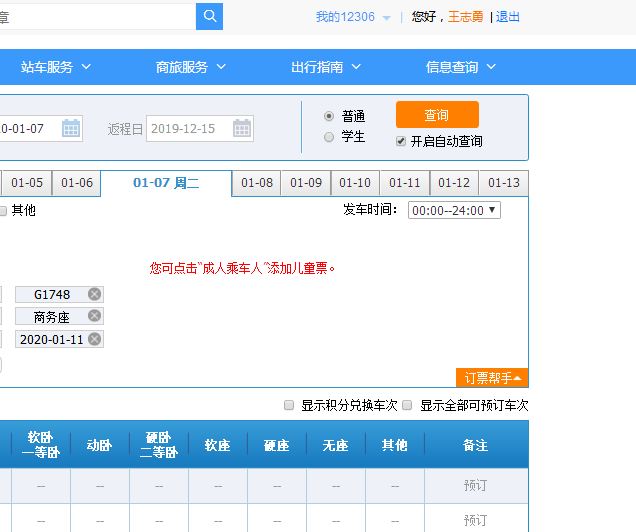Click the 硬座 column header
This screenshot has height=532, width=636.
coord(277,444)
